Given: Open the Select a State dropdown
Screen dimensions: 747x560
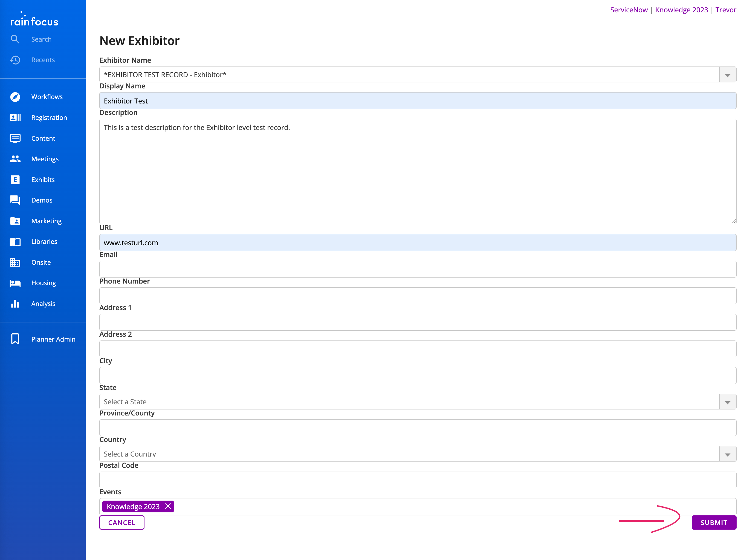Looking at the screenshot, I should click(727, 402).
